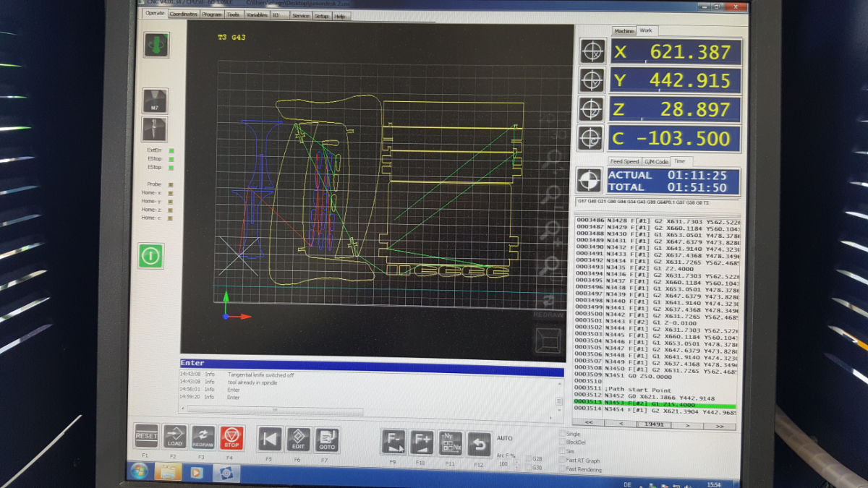The image size is (868, 488).
Task: Switch to the Operate tab
Action: click(x=155, y=13)
